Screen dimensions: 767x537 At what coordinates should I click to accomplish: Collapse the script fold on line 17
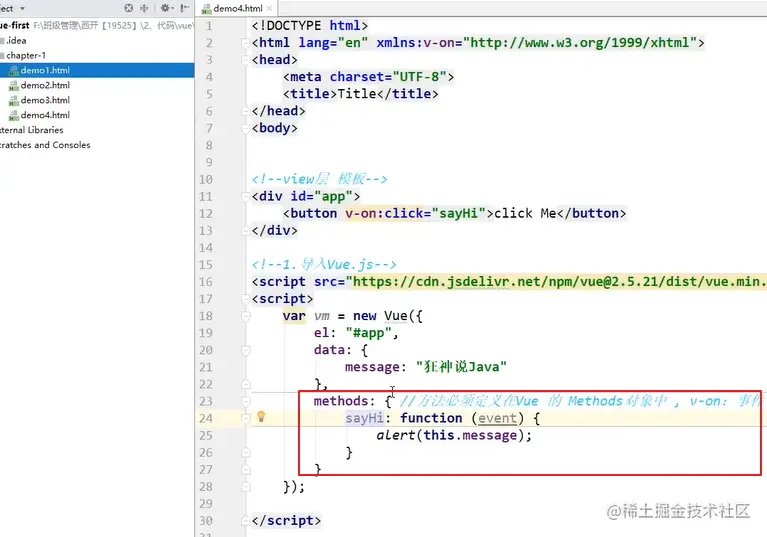pyautogui.click(x=246, y=299)
